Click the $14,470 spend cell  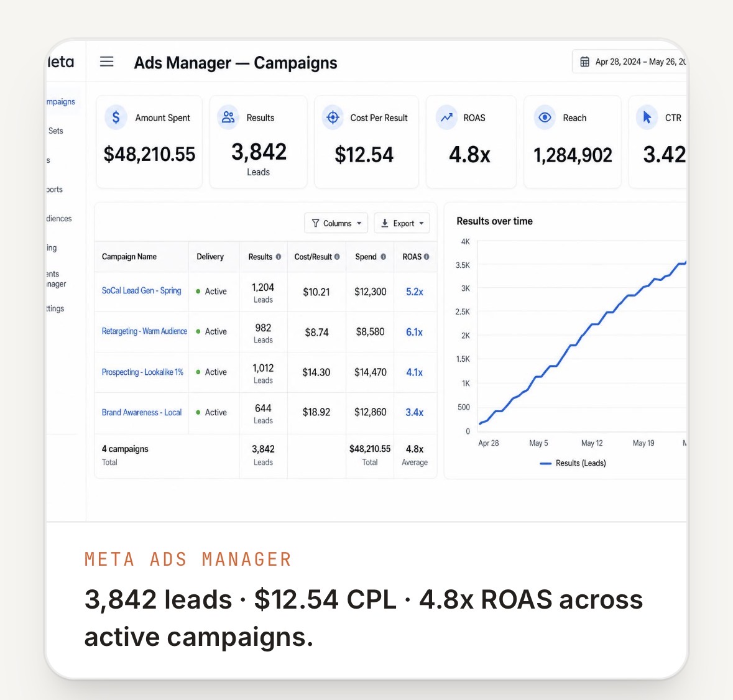point(371,372)
